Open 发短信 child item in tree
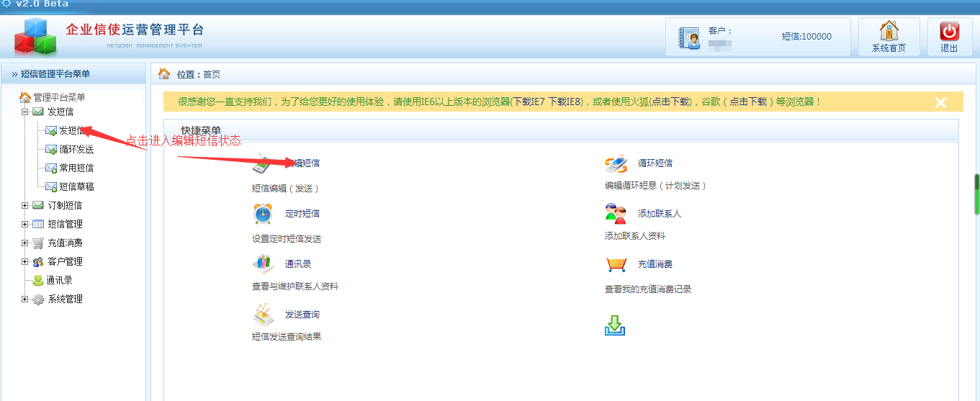This screenshot has width=980, height=401. point(72,130)
